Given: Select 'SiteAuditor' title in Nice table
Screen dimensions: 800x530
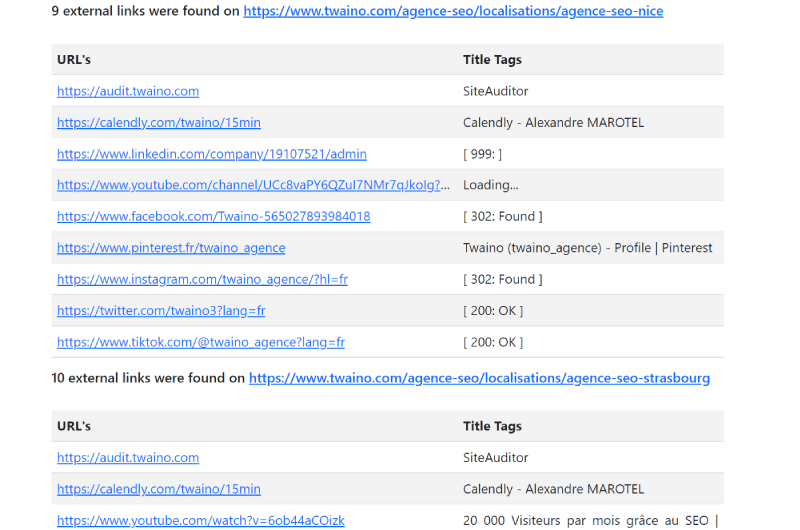Looking at the screenshot, I should (495, 91).
